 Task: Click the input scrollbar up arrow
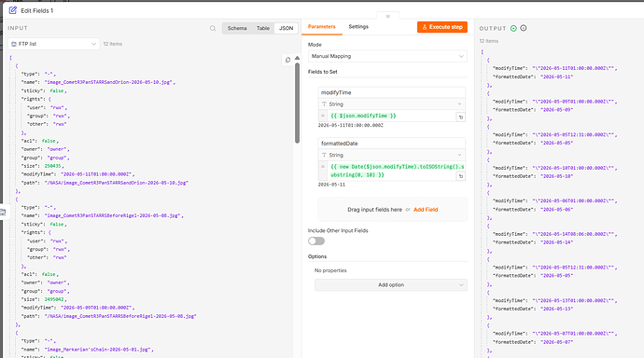coord(297,58)
